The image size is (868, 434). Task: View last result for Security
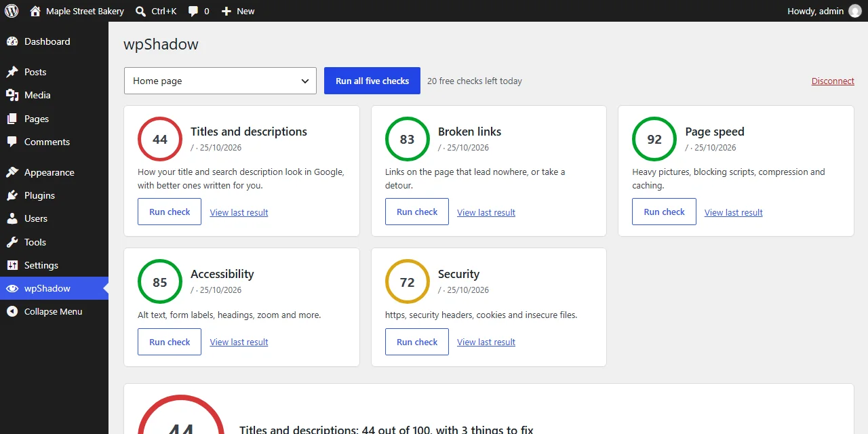pos(486,342)
